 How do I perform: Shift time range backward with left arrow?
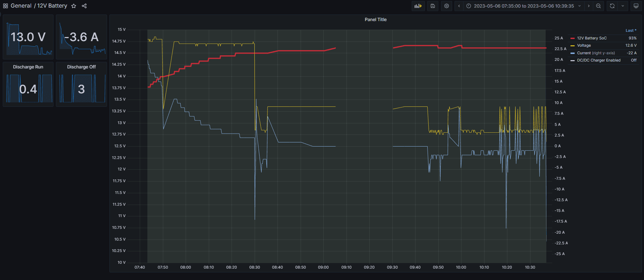point(459,6)
